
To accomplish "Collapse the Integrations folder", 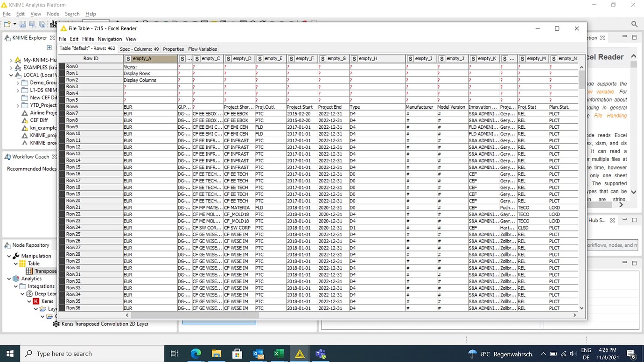I will tap(16, 286).
